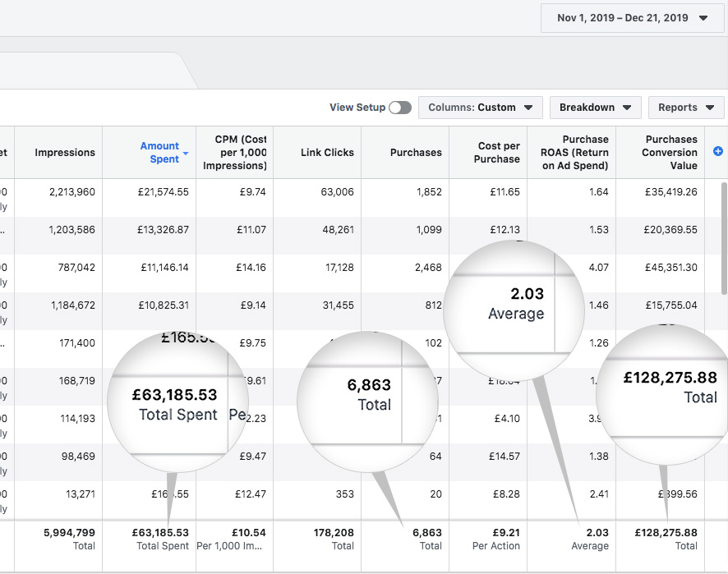Click the caret icon on the Reports button
Image resolution: width=728 pixels, height=574 pixels.
point(708,108)
